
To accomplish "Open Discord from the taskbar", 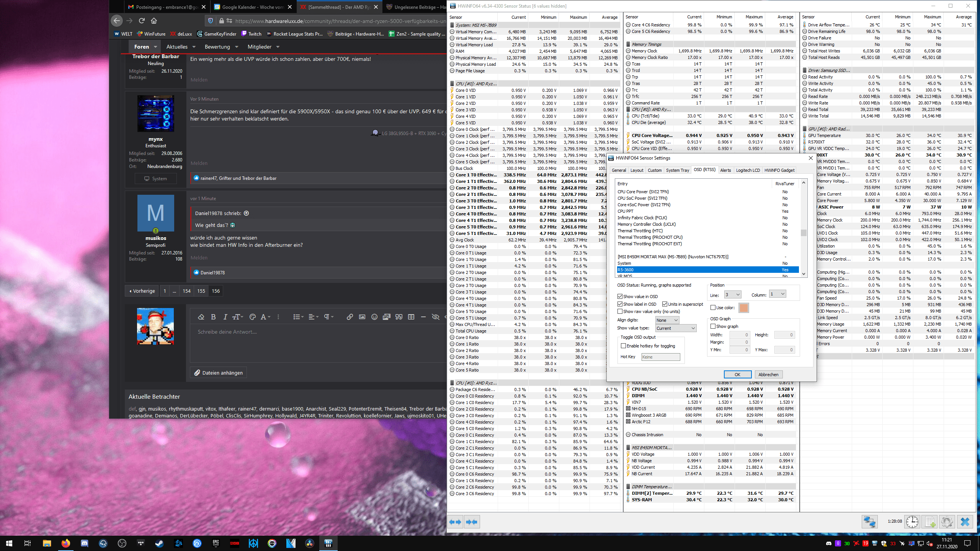I will (x=84, y=543).
